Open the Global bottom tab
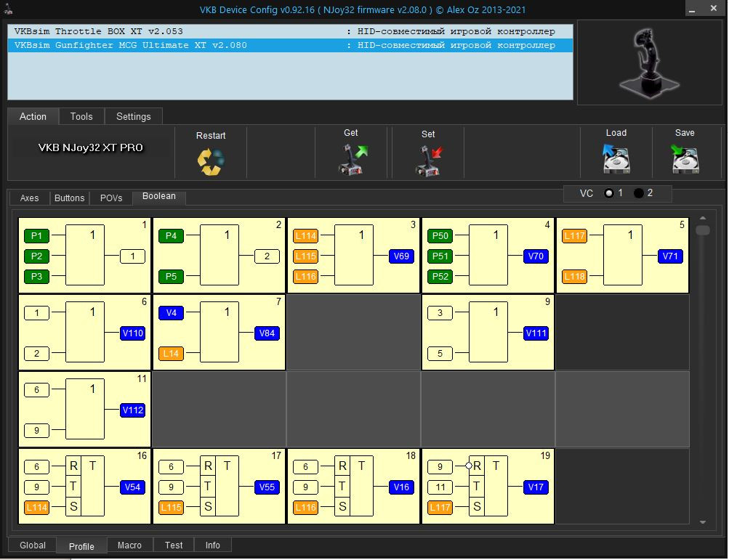 (x=33, y=545)
